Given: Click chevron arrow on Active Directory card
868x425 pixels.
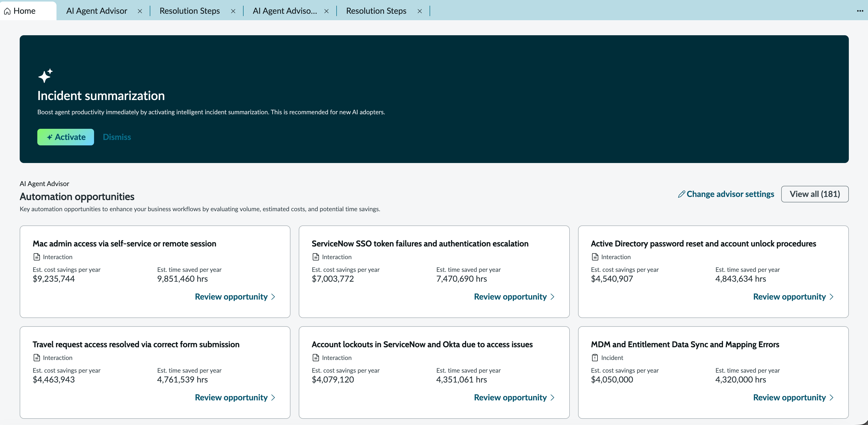Looking at the screenshot, I should [x=832, y=297].
